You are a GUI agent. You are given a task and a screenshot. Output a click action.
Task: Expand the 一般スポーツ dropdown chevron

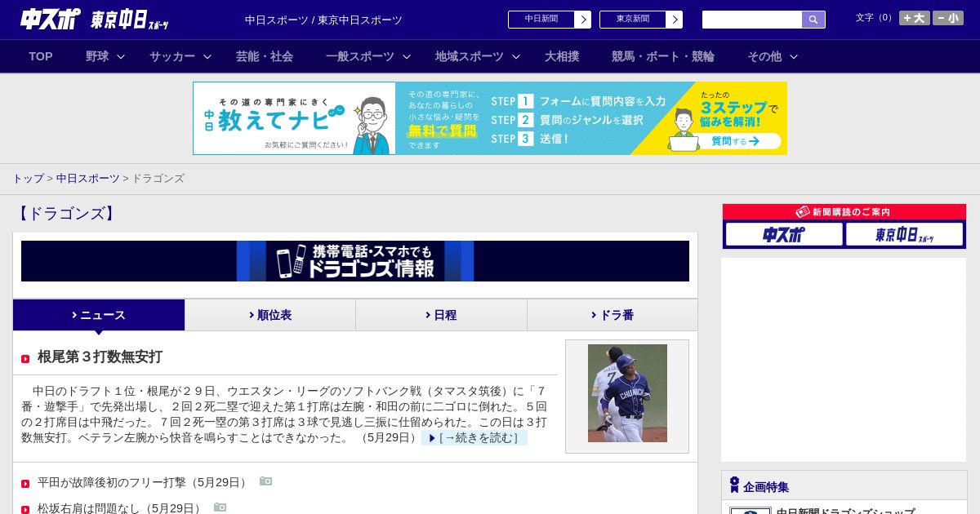(407, 56)
